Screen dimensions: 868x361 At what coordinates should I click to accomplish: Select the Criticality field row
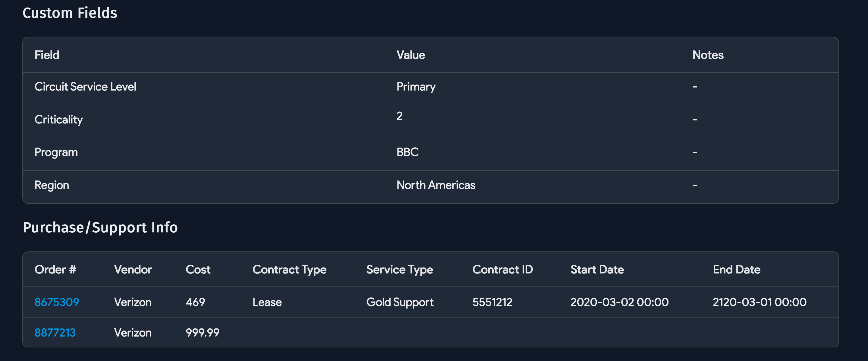coord(59,120)
